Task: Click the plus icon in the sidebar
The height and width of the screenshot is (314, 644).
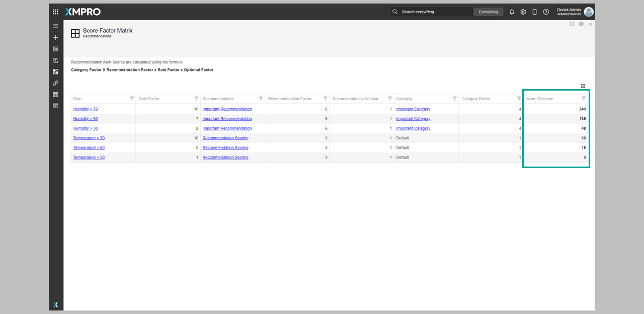Action: 56,37
